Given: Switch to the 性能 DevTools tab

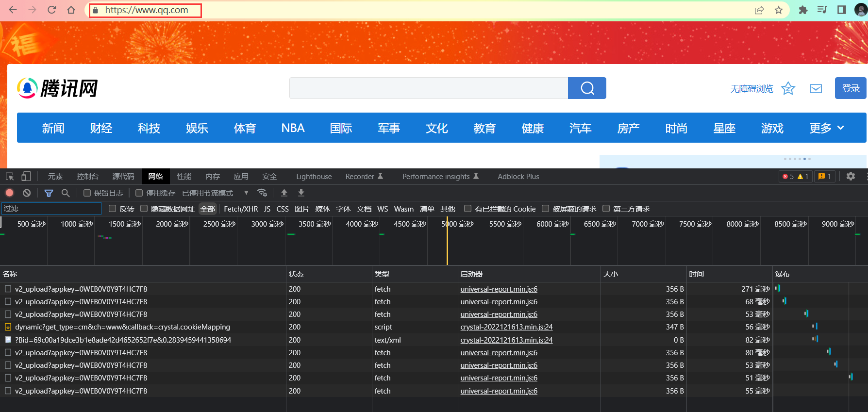Looking at the screenshot, I should click(x=184, y=177).
